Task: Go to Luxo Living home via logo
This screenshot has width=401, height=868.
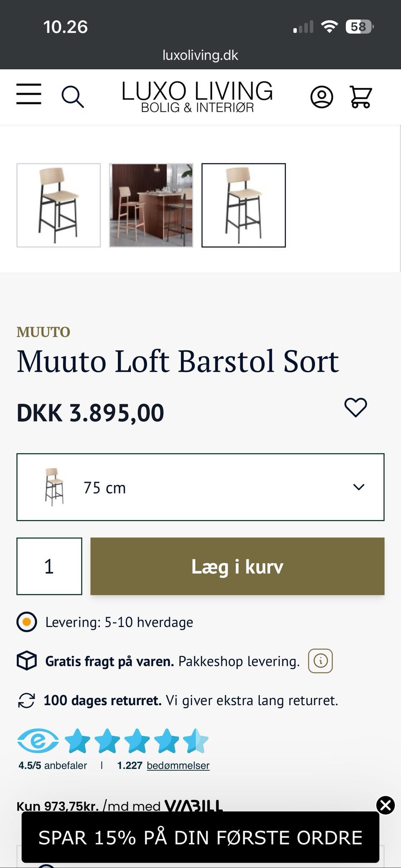Action: point(197,96)
